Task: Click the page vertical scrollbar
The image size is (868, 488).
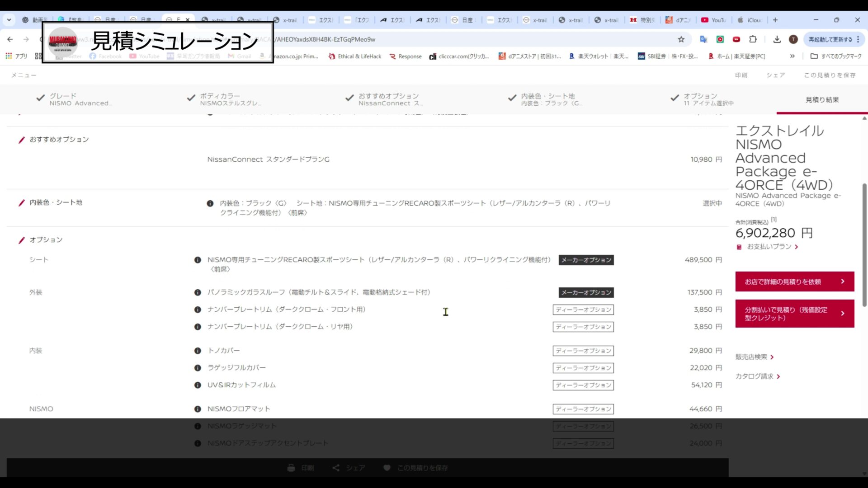Action: click(x=864, y=245)
